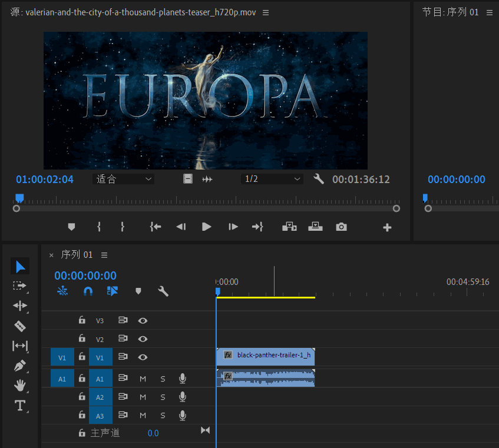Toggle lock on track V2

click(x=82, y=339)
